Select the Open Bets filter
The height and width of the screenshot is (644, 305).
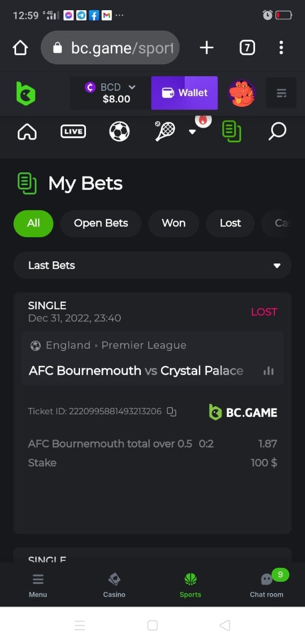click(x=101, y=223)
